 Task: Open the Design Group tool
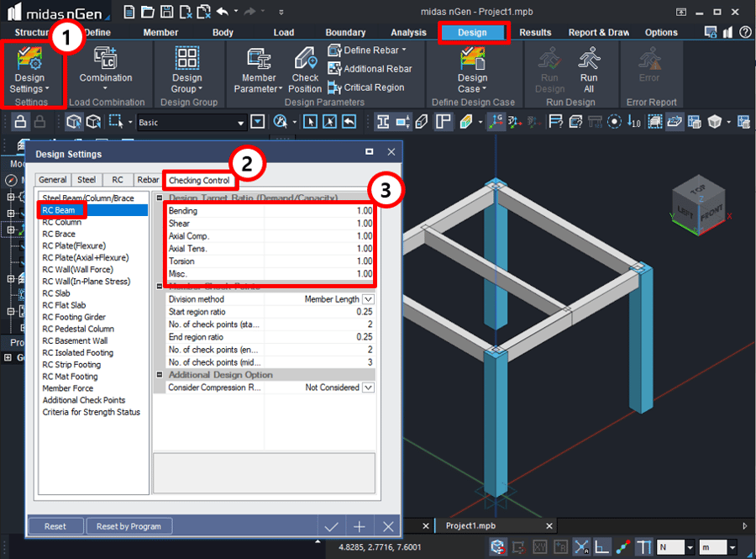(187, 70)
